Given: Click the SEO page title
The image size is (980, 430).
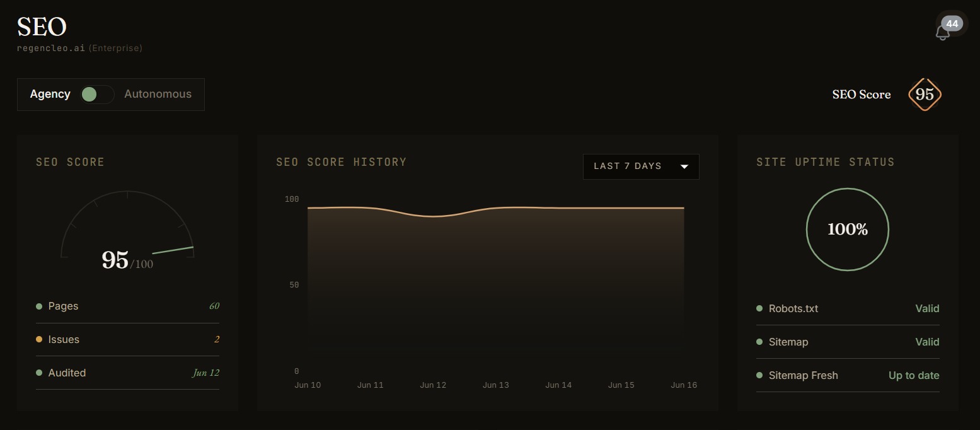Looking at the screenshot, I should [42, 26].
